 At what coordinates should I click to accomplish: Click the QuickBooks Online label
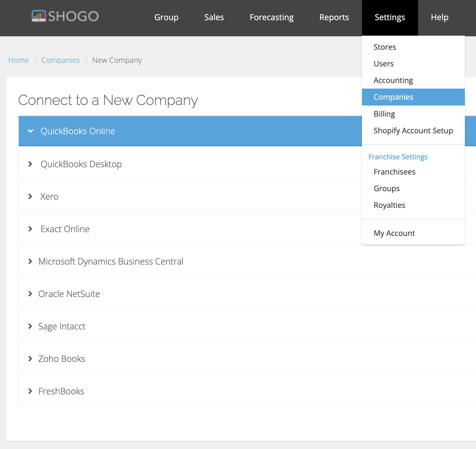(78, 131)
